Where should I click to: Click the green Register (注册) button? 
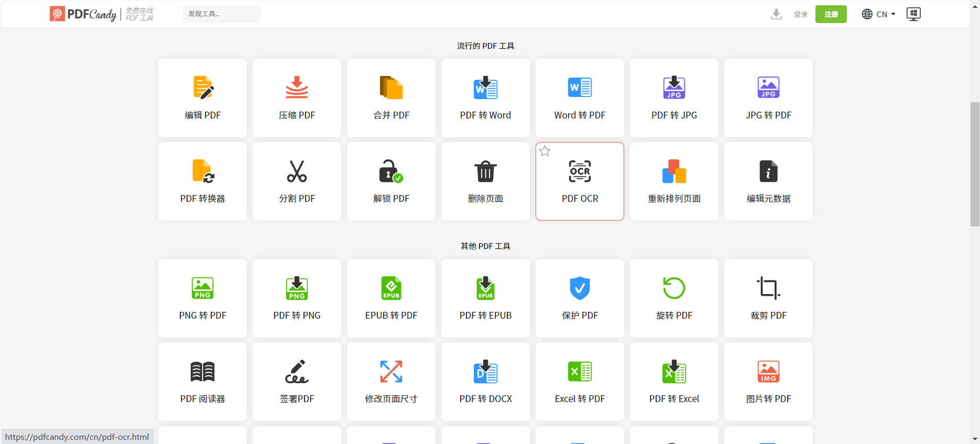click(x=831, y=14)
